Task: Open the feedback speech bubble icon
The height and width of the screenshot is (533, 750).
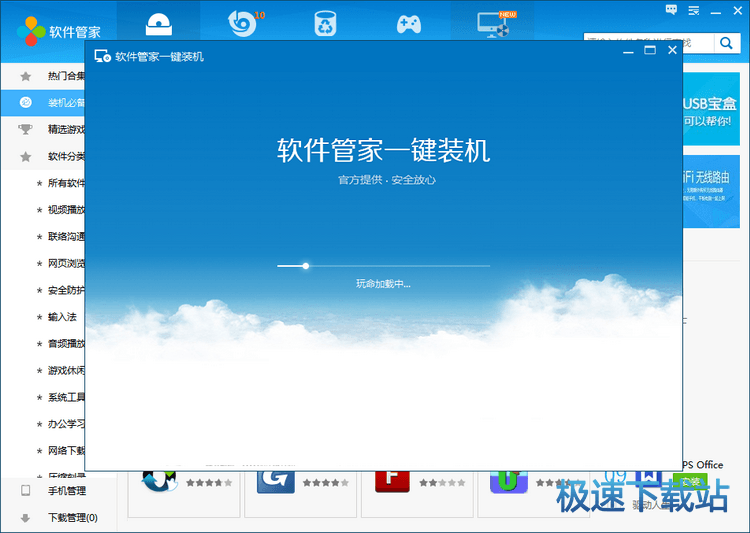Action: (672, 10)
